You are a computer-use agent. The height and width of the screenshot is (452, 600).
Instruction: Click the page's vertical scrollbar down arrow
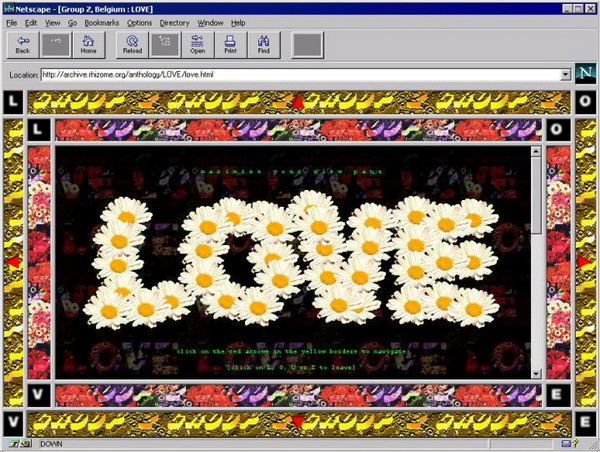coord(537,373)
